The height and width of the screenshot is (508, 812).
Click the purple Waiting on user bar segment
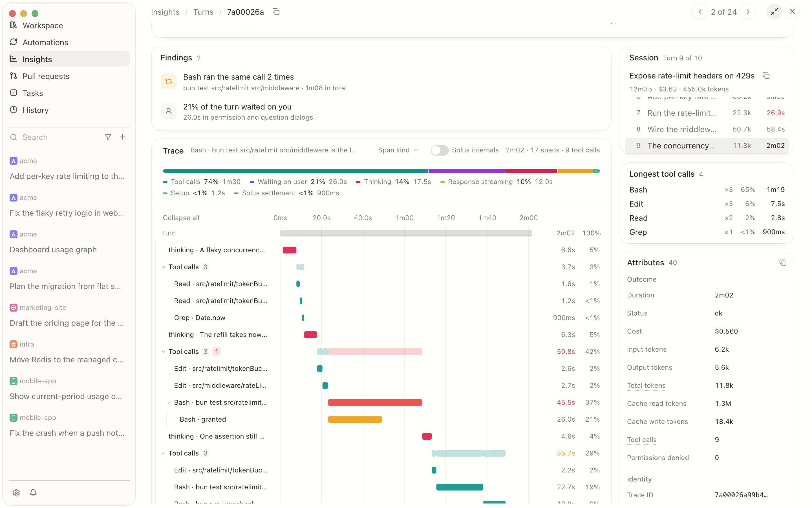[466, 171]
